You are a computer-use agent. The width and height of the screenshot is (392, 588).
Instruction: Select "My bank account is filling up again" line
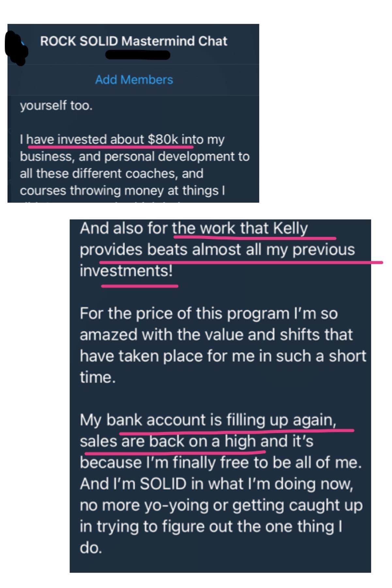point(208,420)
